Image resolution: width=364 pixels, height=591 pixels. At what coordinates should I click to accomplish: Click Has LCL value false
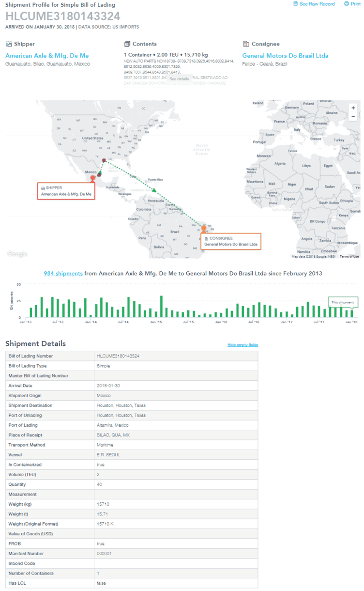pos(101,583)
